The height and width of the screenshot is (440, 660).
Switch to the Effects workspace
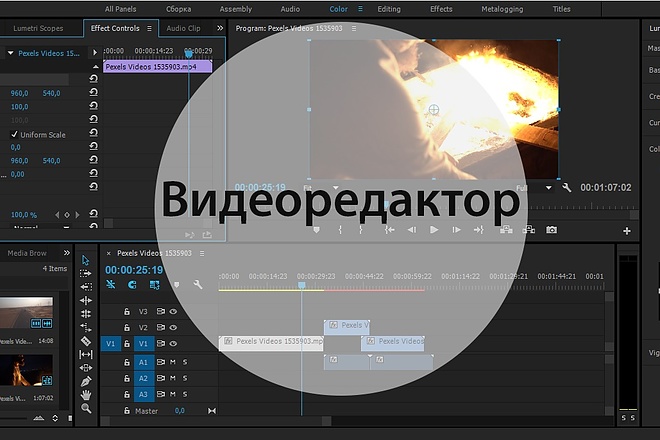[x=441, y=9]
